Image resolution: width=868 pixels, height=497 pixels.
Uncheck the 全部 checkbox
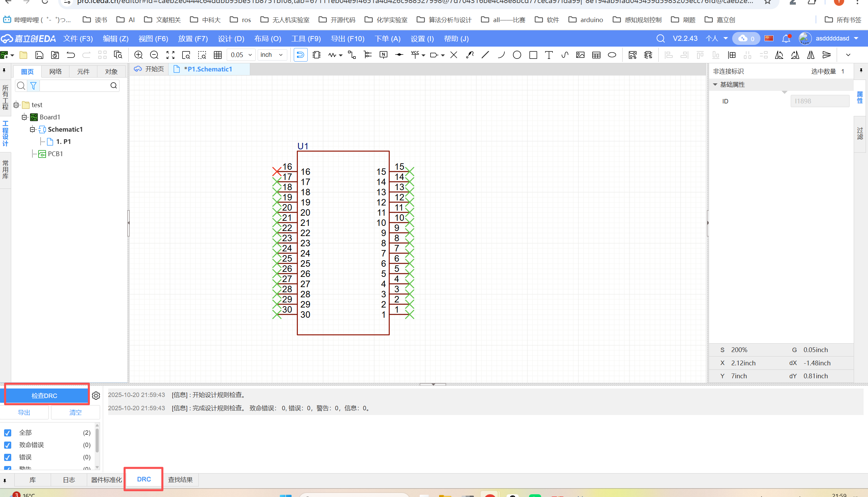pos(7,433)
